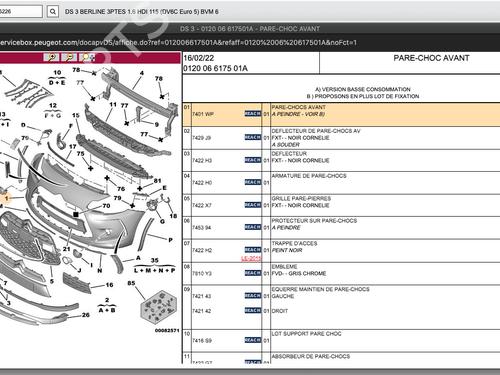Click the search magnifier button
The width and height of the screenshot is (500, 375).
[x=53, y=12]
